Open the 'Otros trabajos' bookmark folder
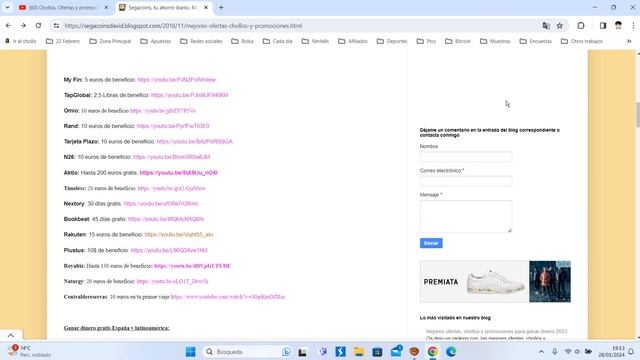Image resolution: width=640 pixels, height=360 pixels. tap(582, 41)
